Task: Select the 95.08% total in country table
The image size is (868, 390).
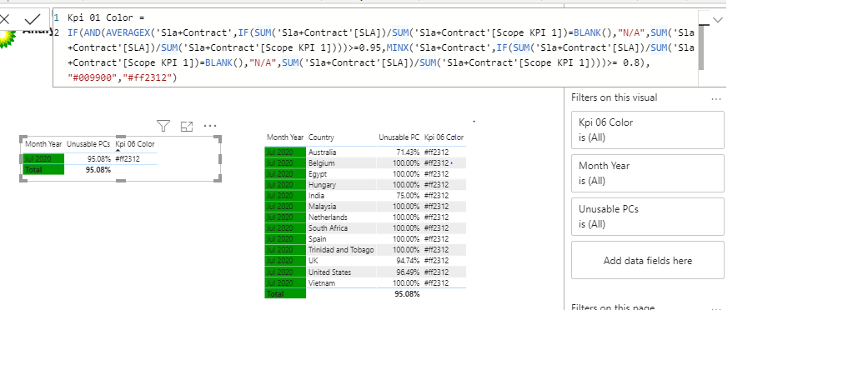Action: click(407, 294)
